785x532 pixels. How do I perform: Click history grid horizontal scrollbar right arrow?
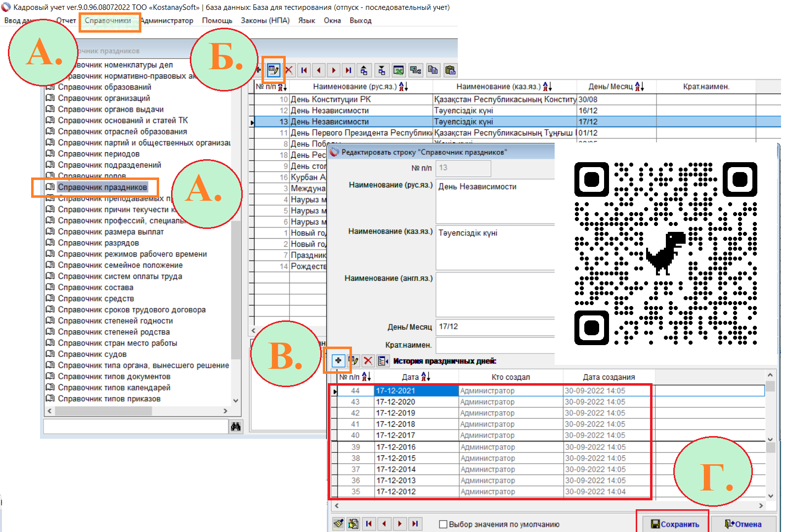[761, 505]
